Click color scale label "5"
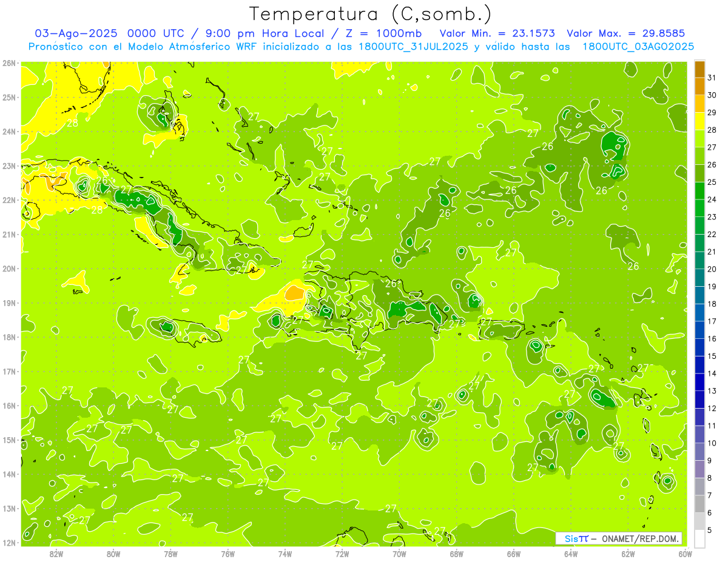Image resolution: width=728 pixels, height=562 pixels. coord(710,530)
